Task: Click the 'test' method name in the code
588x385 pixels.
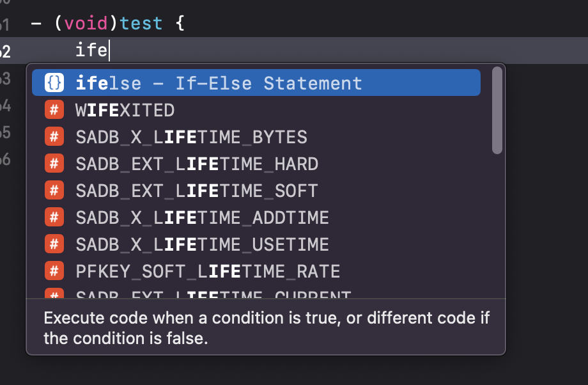Action: [x=141, y=24]
